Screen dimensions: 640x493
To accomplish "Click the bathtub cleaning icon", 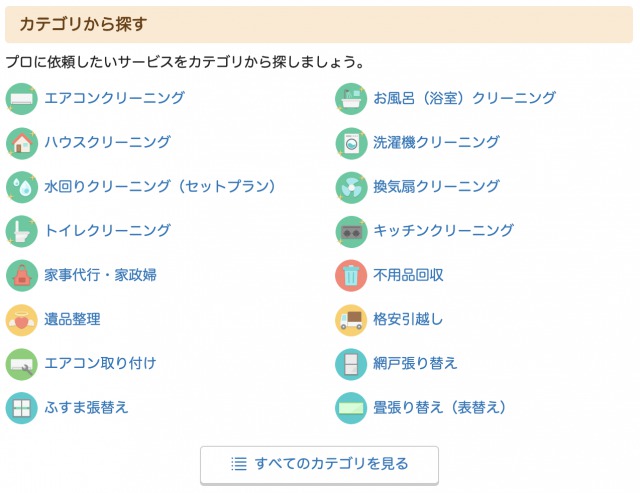I will [x=351, y=99].
